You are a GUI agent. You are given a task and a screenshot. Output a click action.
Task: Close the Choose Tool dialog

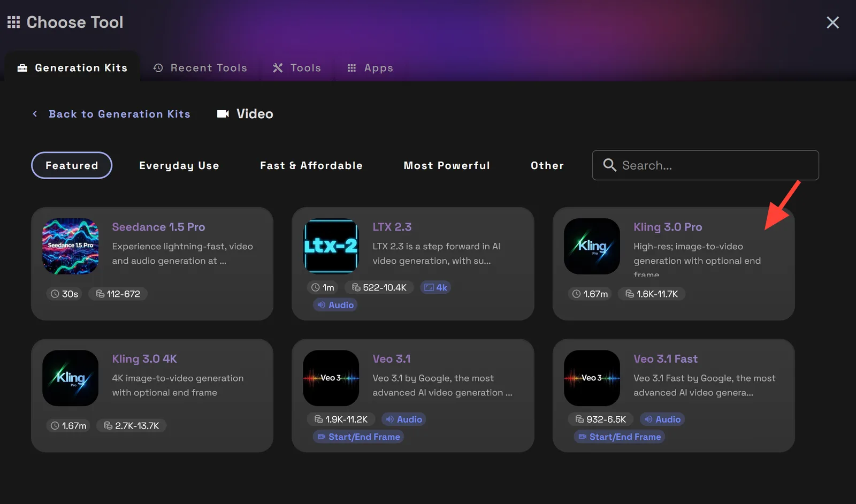[832, 22]
